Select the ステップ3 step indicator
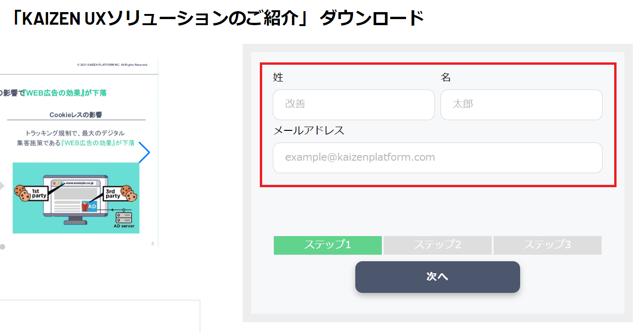Screen dimensions: 644x332 click(547, 245)
